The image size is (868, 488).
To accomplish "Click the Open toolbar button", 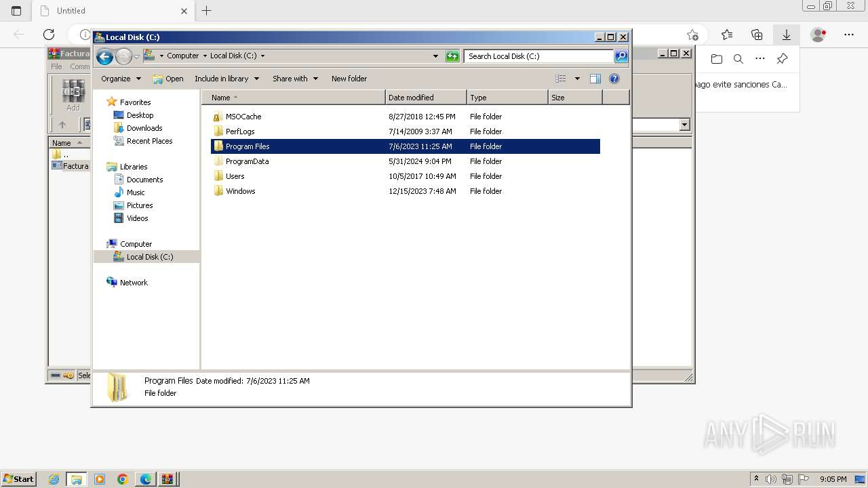I will coord(168,79).
